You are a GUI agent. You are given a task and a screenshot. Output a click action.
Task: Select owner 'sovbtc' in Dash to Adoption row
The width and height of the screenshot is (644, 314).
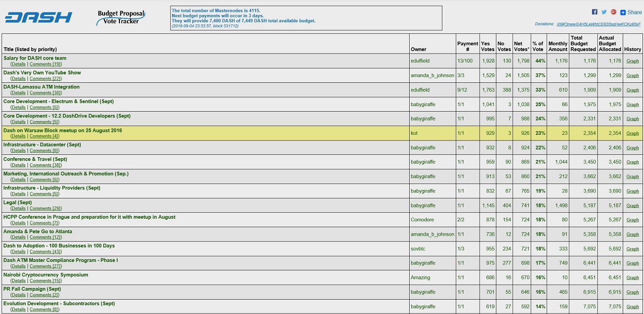pos(418,249)
